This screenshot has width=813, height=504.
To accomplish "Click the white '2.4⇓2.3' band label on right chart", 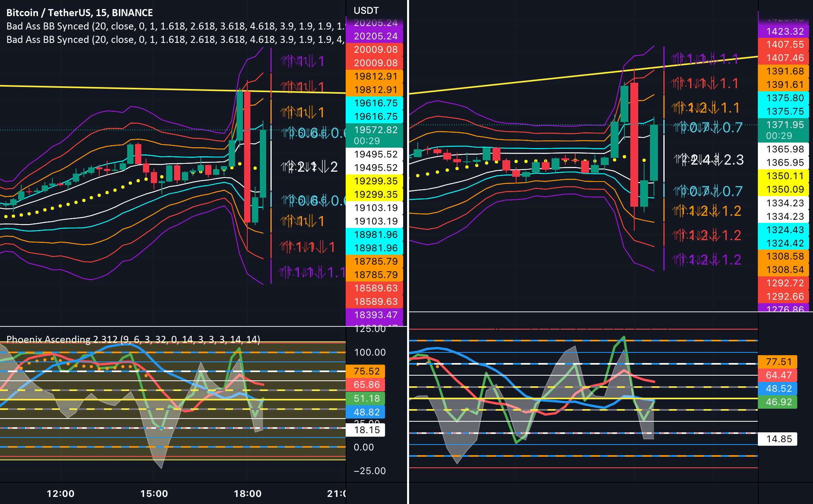I will click(709, 160).
